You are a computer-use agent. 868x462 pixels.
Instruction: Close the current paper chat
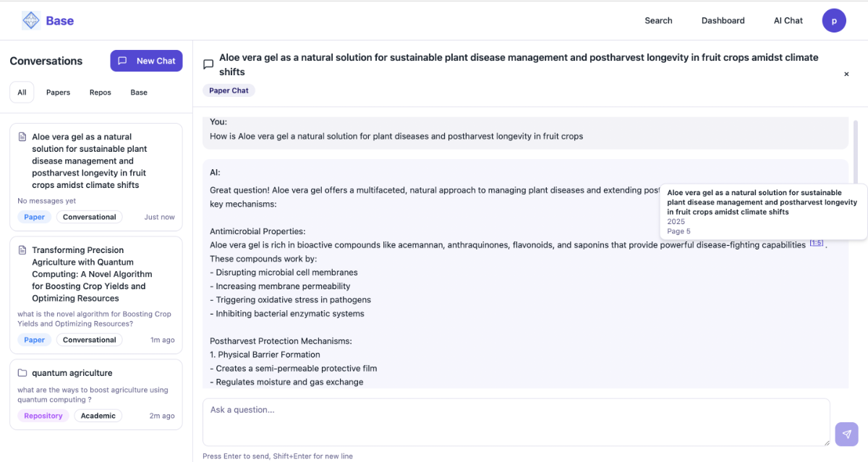point(846,74)
